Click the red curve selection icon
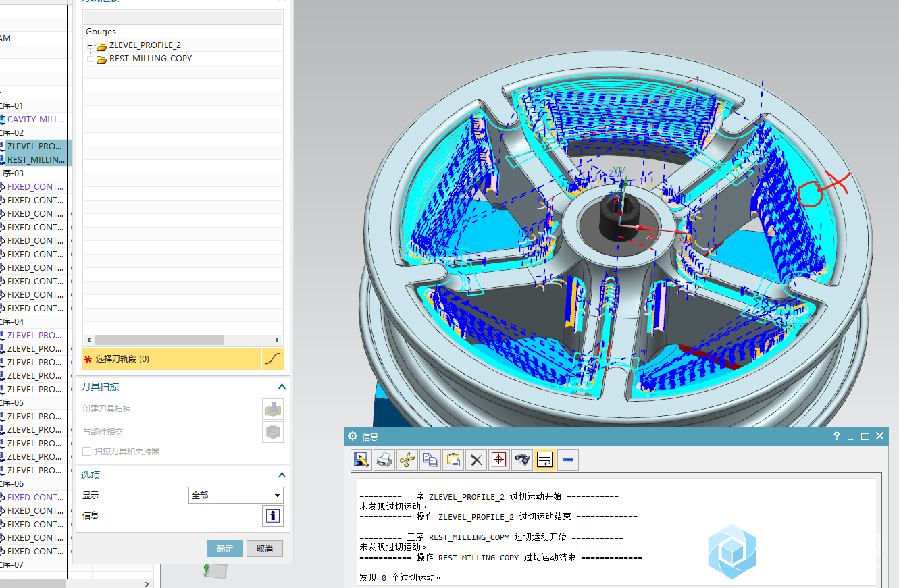 (x=272, y=359)
